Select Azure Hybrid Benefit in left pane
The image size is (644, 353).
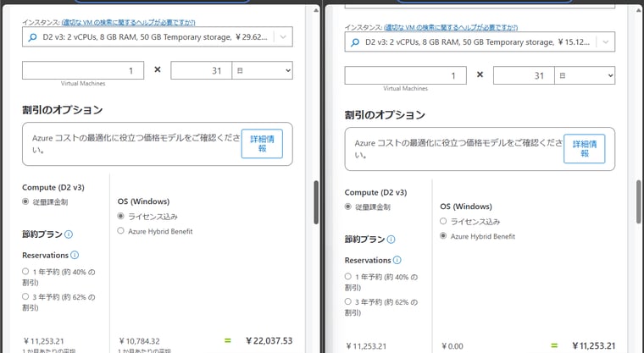coord(120,231)
